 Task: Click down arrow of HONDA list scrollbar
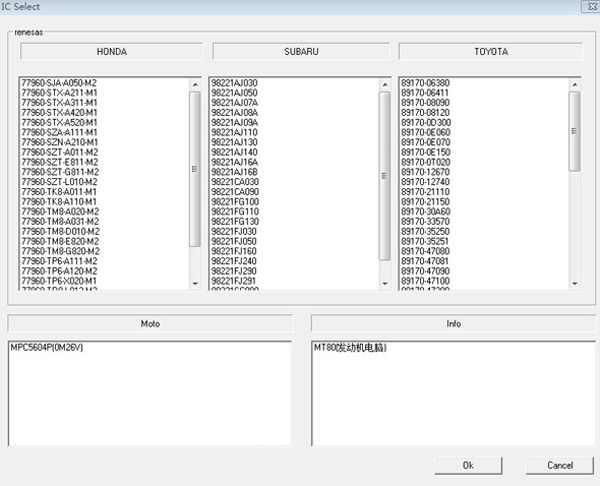(195, 284)
